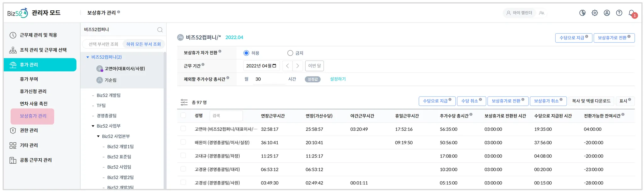
Task: Click 기순림 avatar icon in tree
Action: [x=100, y=80]
